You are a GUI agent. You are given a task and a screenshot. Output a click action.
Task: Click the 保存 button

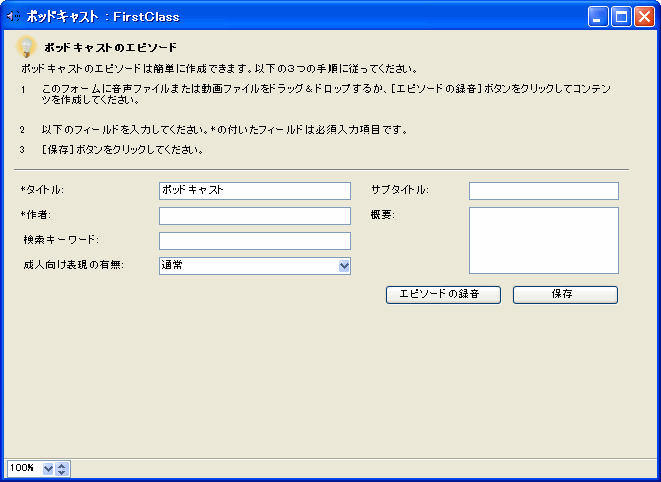[x=565, y=294]
